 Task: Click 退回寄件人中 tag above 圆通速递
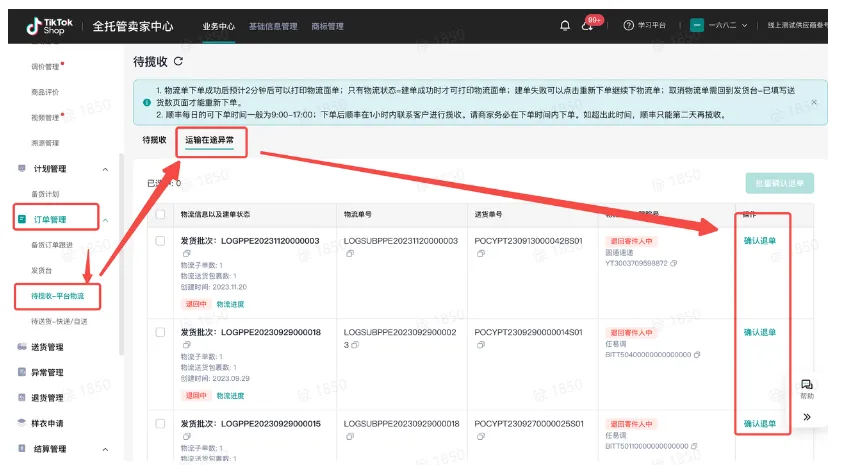tap(631, 241)
